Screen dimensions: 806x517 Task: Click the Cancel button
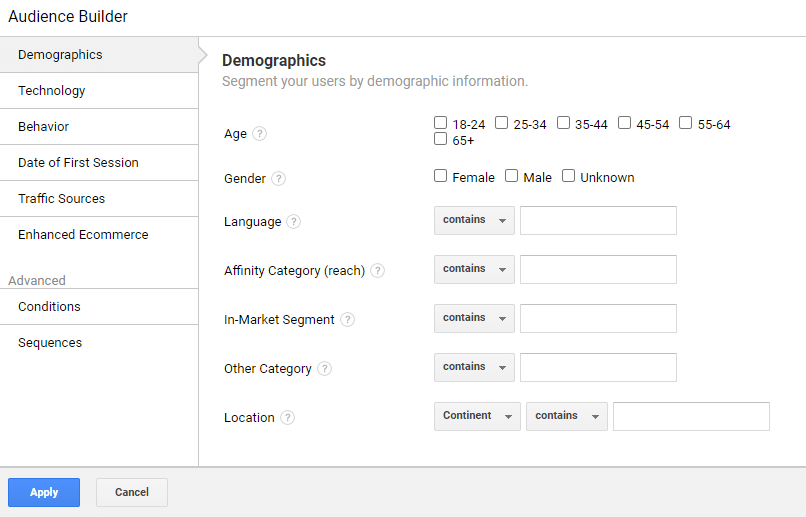click(x=132, y=492)
